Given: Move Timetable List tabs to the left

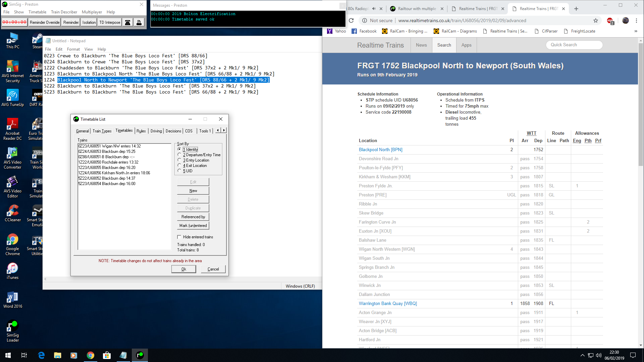Looking at the screenshot, I should click(218, 130).
